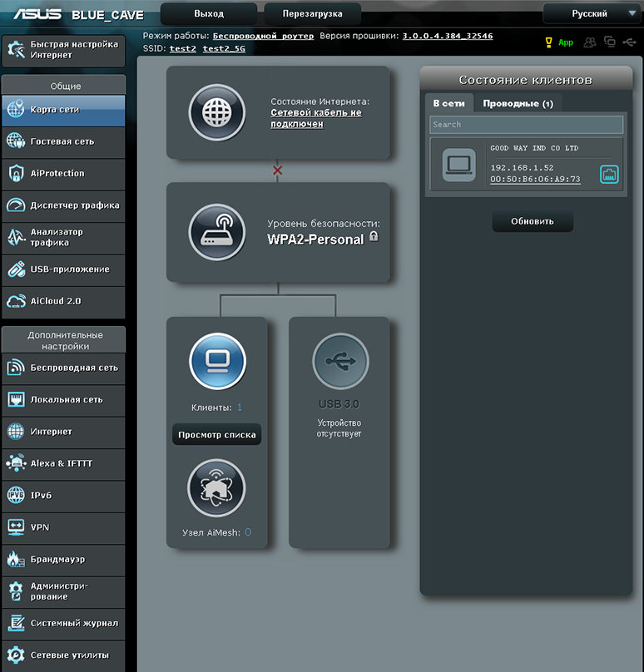The image size is (644, 672).
Task: Switch to the Проводные (1) tab
Action: click(x=518, y=103)
